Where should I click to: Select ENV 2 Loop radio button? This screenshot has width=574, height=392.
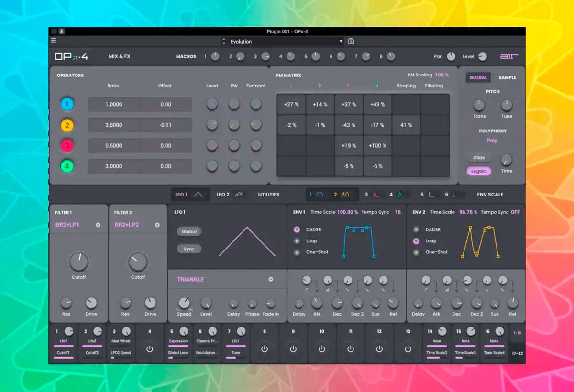click(416, 241)
